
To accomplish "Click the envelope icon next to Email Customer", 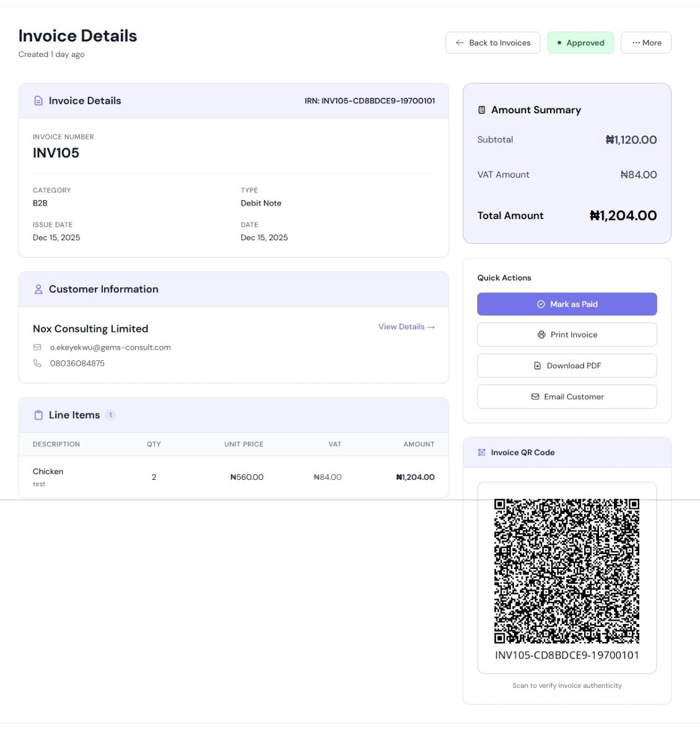I will [535, 396].
